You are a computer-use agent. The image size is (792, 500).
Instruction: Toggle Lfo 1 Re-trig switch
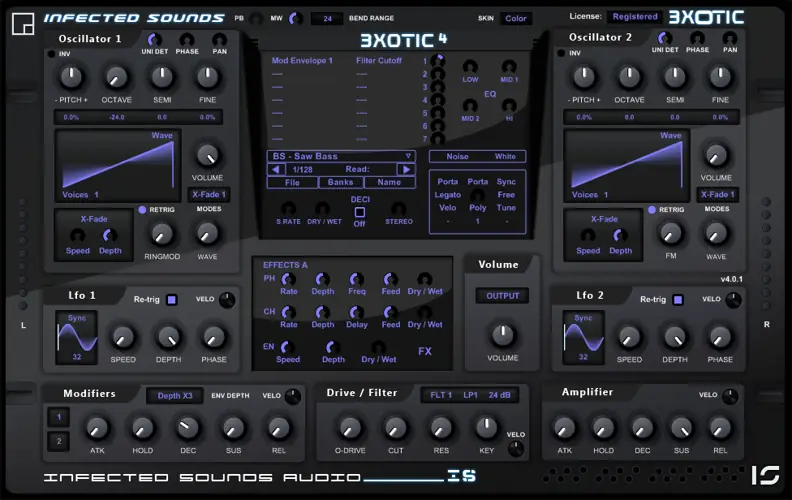click(171, 299)
